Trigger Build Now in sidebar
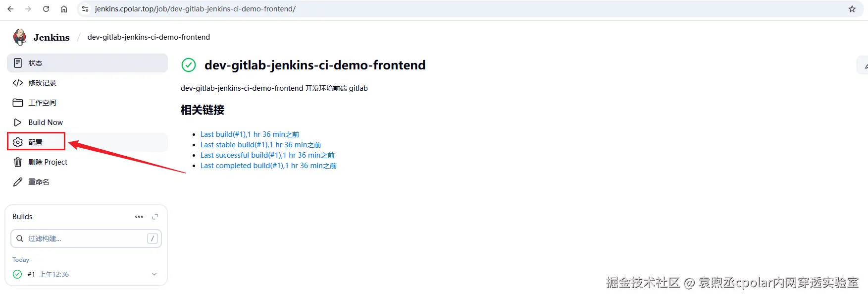 tap(88, 122)
